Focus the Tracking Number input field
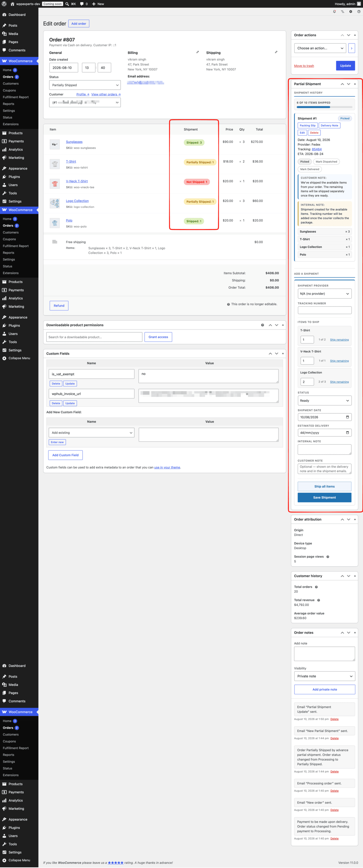 click(x=325, y=310)
